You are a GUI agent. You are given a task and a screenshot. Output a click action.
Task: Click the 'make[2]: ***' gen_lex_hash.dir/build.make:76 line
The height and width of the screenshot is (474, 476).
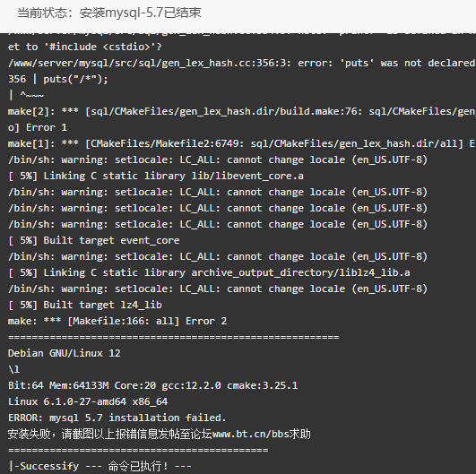coord(242,111)
